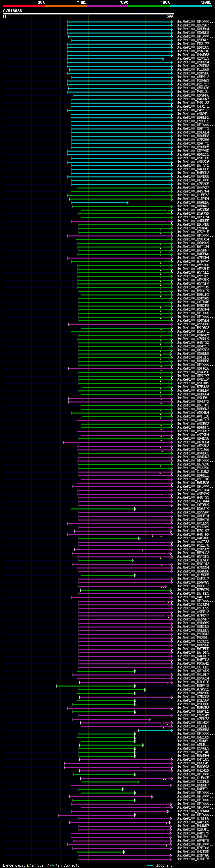Screen dimensions: 215x868
Task: Select hit label UniRef100_Q2V313
Action: point(193,59)
